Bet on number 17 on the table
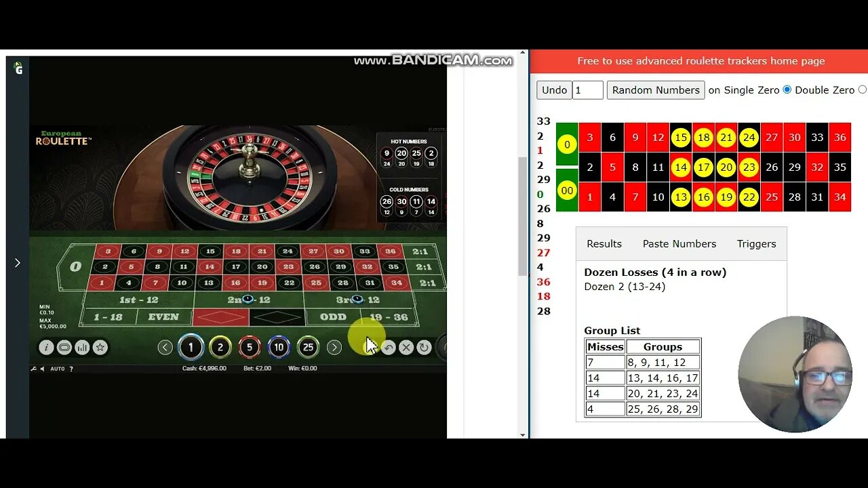Screen dimensions: 868x488 tap(236, 267)
